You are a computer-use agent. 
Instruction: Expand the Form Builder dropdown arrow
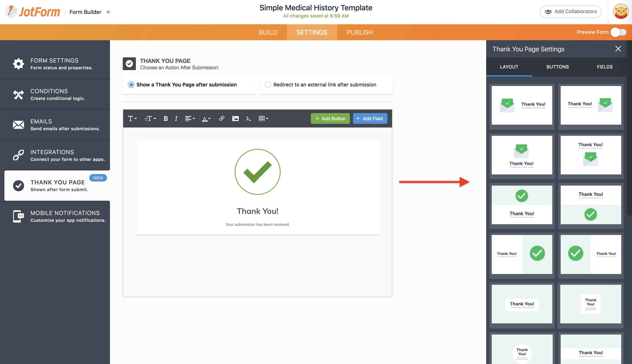(x=108, y=12)
